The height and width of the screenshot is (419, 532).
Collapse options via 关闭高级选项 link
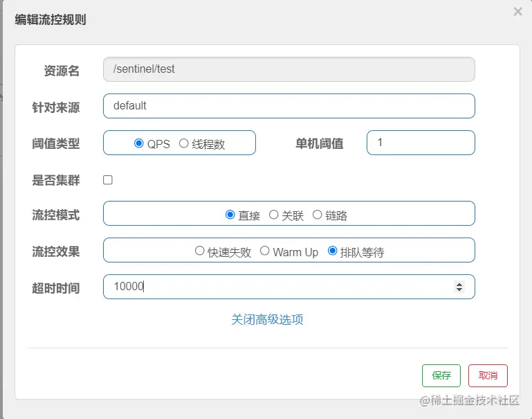click(x=267, y=319)
